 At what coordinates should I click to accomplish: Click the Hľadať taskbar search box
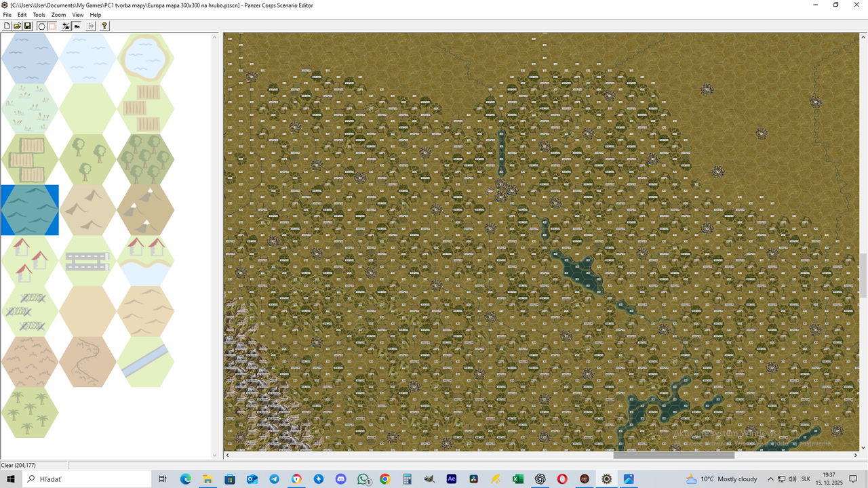tap(87, 479)
